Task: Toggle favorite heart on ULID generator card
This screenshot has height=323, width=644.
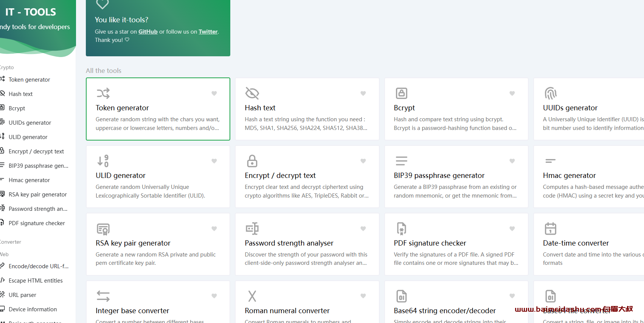Action: 214,161
